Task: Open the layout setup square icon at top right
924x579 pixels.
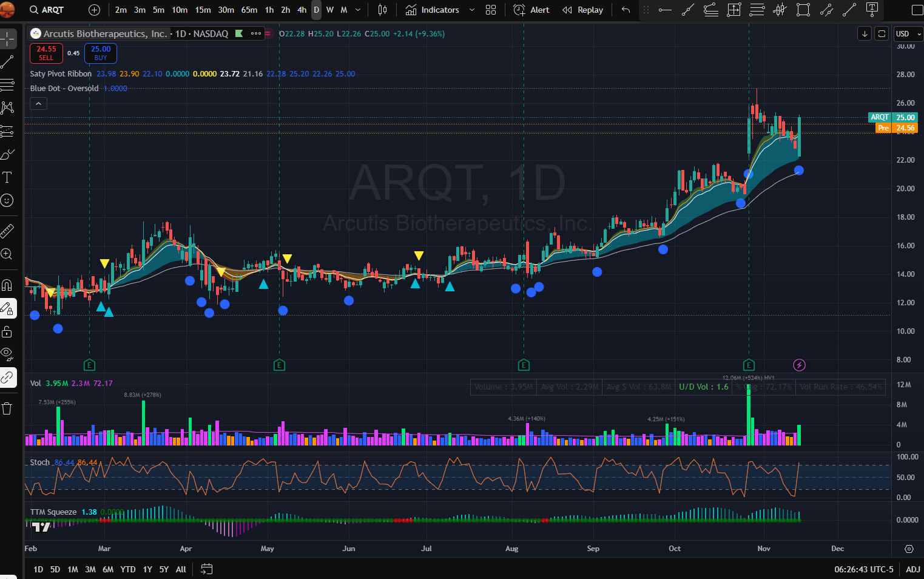Action: click(917, 10)
